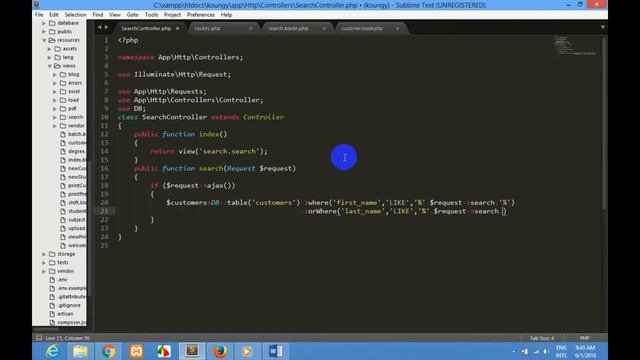Select the composer.json file in sidebar
Screen dimensions: 640x360
(x=71, y=322)
